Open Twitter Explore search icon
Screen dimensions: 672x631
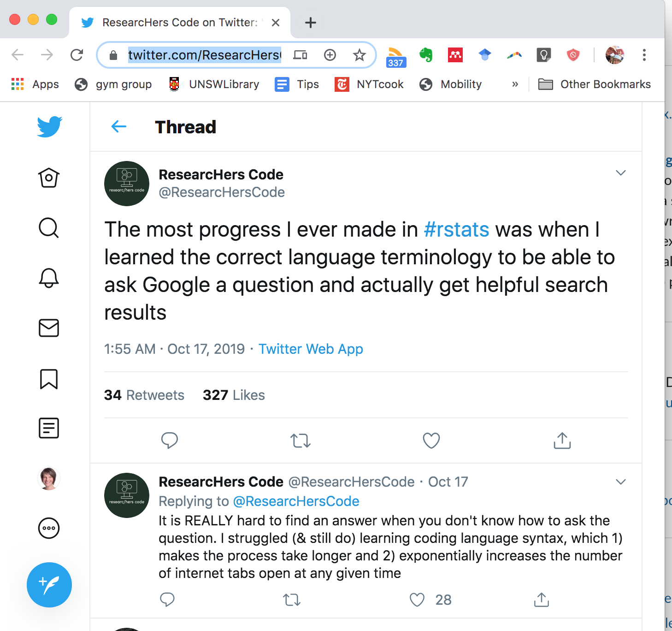[x=49, y=228]
